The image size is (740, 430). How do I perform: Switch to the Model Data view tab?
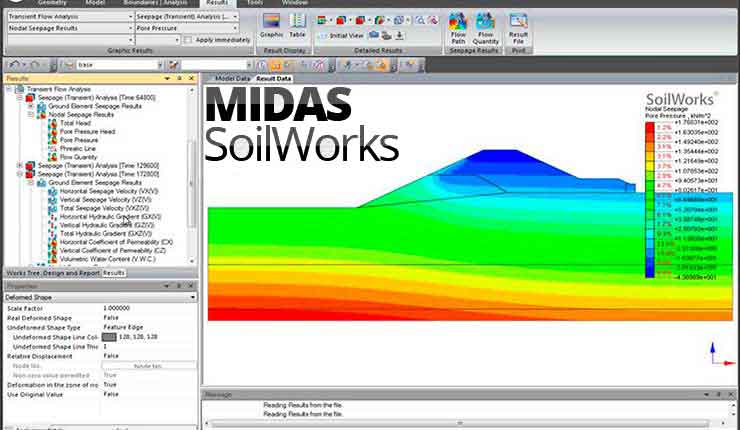232,79
